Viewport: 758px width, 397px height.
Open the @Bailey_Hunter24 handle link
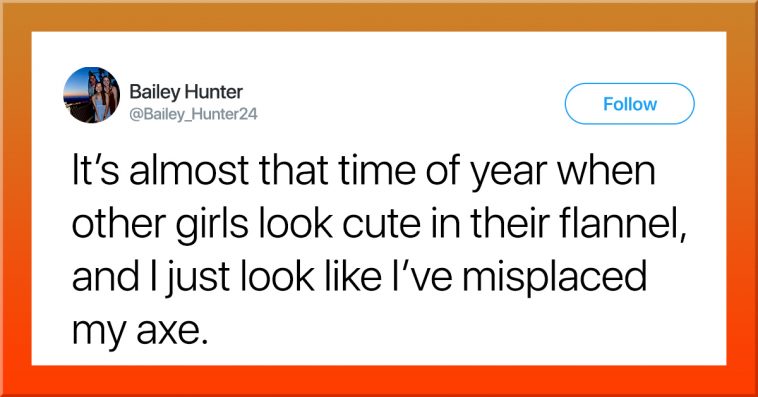193,115
